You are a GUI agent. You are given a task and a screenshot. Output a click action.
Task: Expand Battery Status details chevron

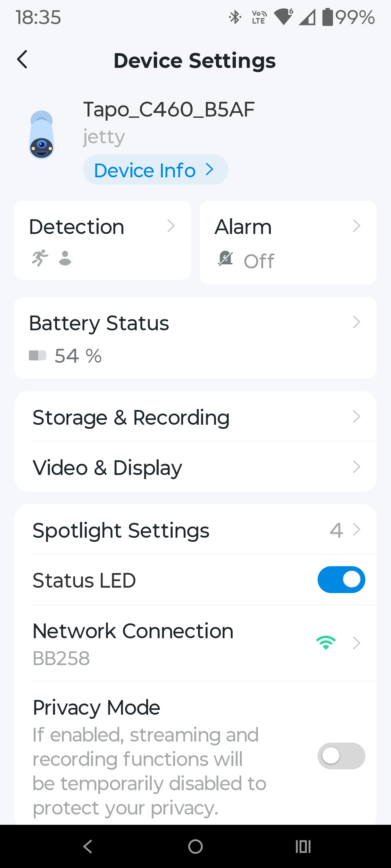click(x=356, y=323)
